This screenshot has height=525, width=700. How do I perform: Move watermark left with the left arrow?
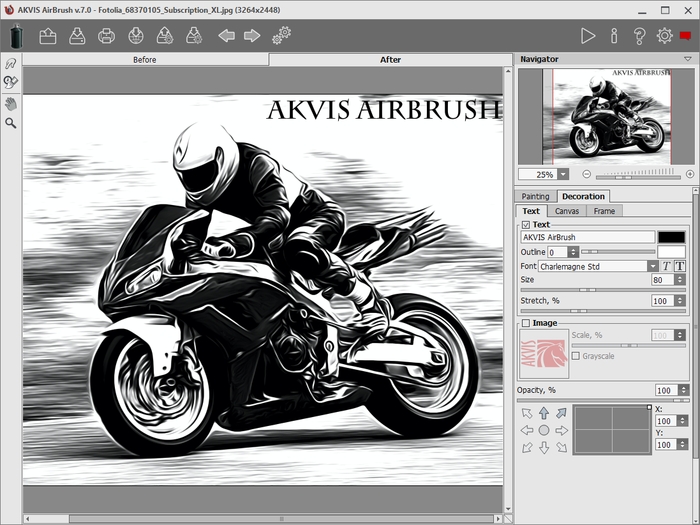click(527, 430)
